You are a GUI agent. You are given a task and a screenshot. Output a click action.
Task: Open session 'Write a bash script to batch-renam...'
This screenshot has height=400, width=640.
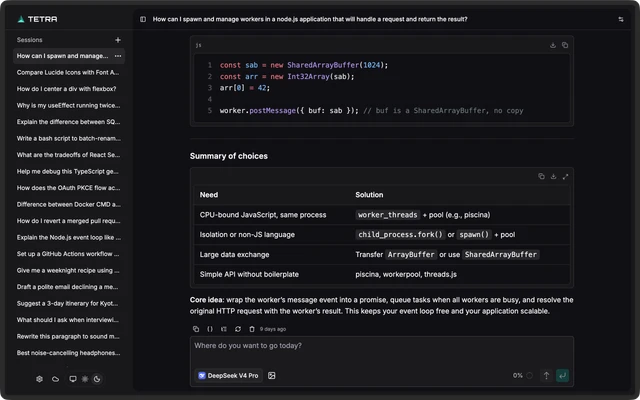69,139
